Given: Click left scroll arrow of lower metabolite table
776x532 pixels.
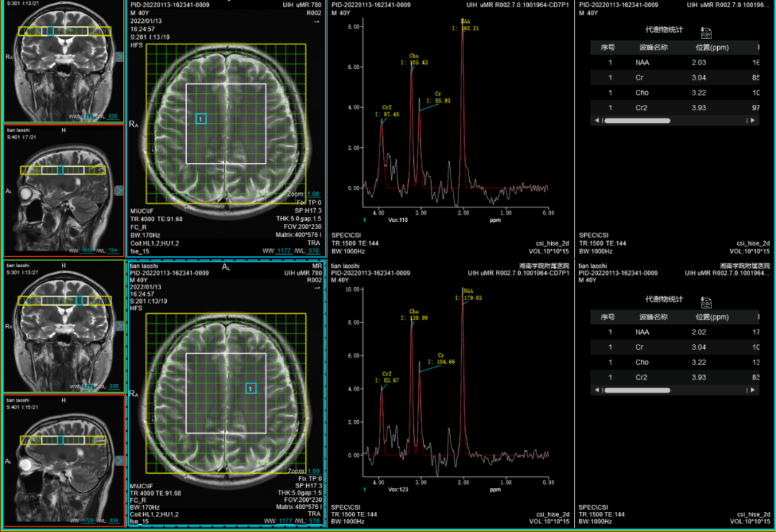Looking at the screenshot, I should click(x=597, y=390).
